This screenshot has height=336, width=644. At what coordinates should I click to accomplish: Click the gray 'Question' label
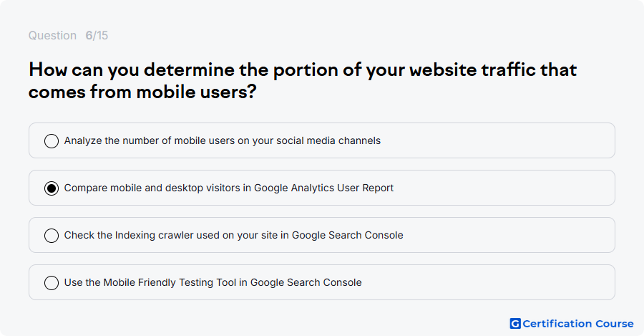coord(52,35)
